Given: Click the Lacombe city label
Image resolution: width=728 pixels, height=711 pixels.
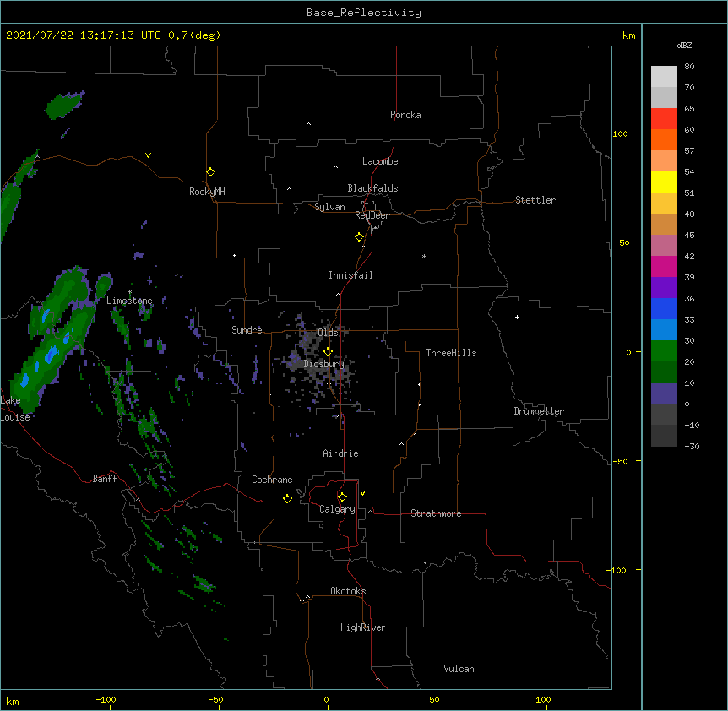Looking at the screenshot, I should [x=380, y=161].
